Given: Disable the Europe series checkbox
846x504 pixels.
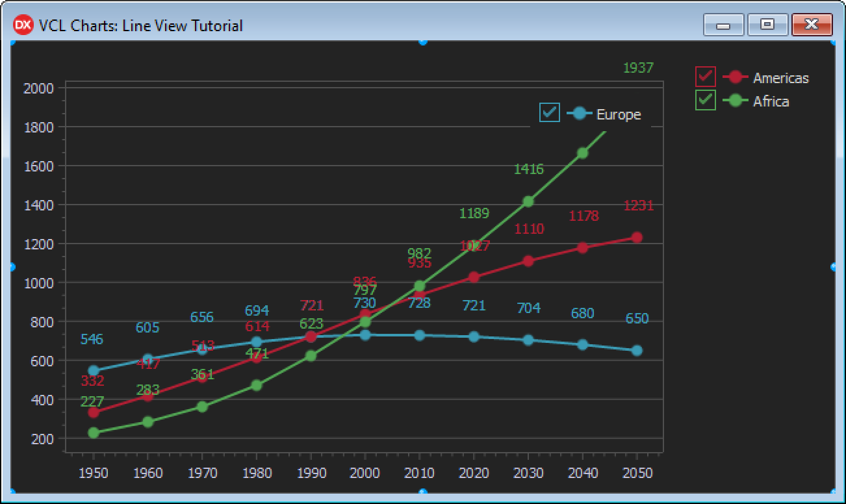Looking at the screenshot, I should (550, 113).
